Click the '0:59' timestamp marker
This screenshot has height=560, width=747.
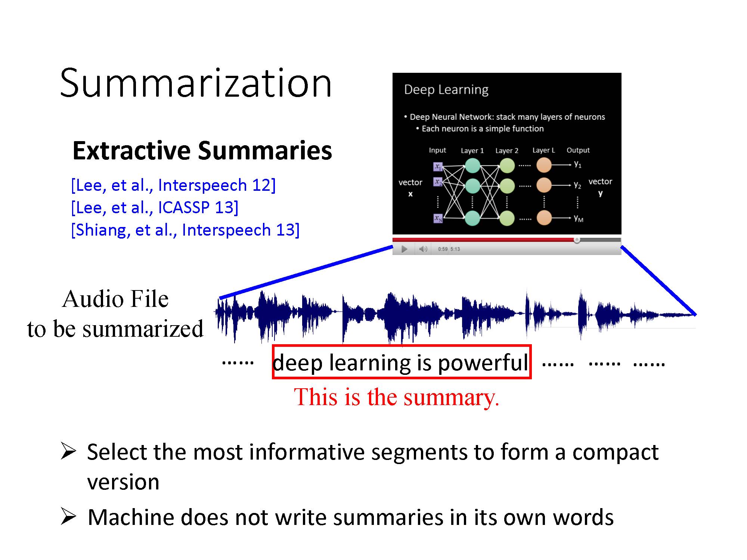(x=443, y=248)
